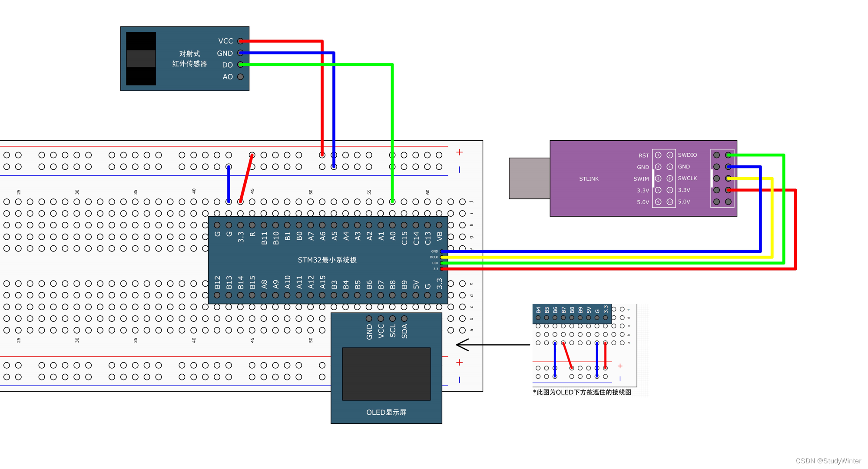Select the unconnected AO pin on the sensor
This screenshot has height=469, width=868.
pos(240,77)
